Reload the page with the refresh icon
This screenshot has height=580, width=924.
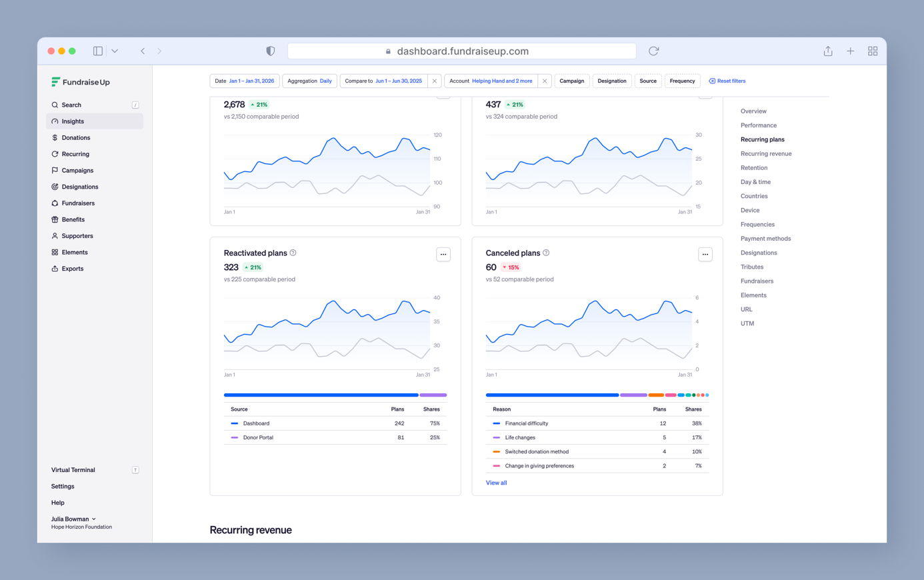(x=653, y=51)
